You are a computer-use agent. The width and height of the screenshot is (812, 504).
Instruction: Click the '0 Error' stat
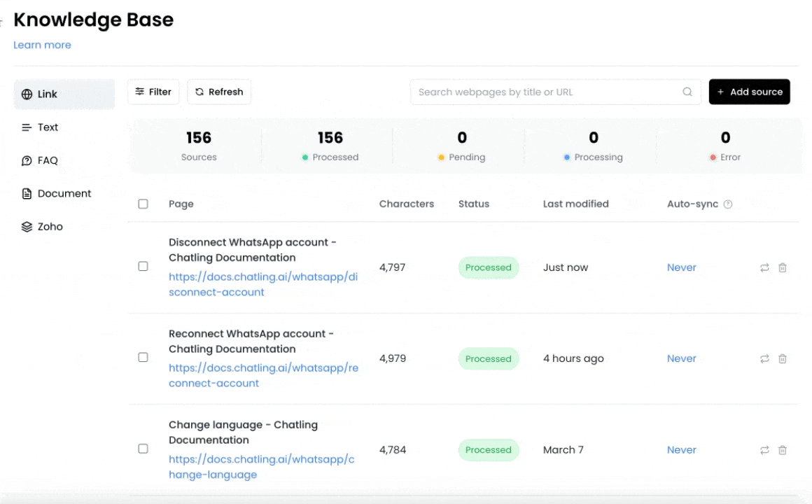click(725, 146)
